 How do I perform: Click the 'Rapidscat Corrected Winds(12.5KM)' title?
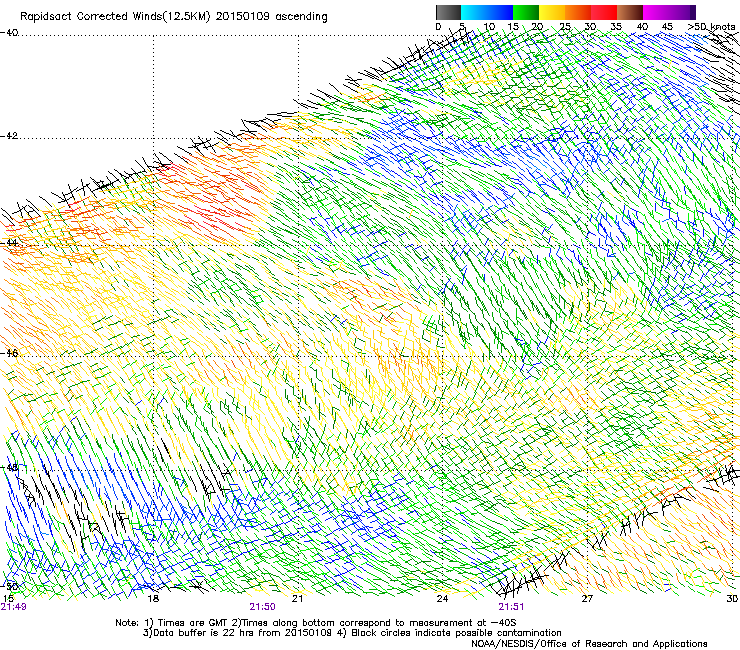pyautogui.click(x=115, y=17)
